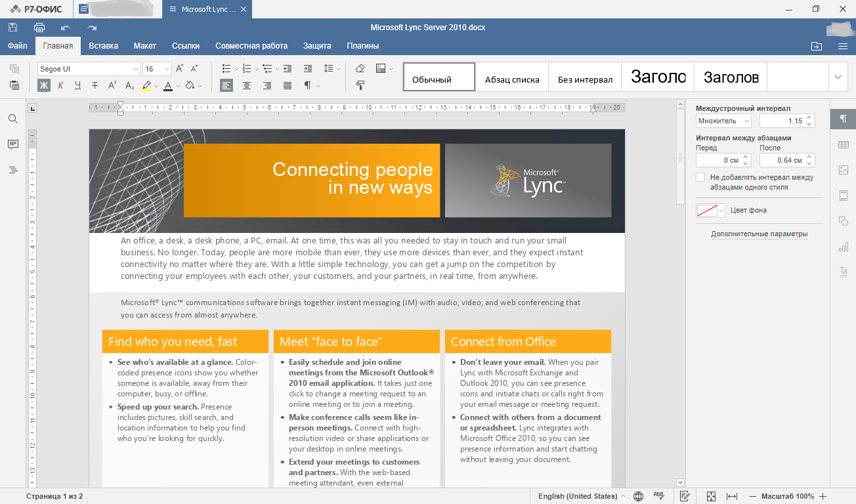The image size is (856, 504).
Task: Open Дополнительные параметры link
Action: pos(760,234)
